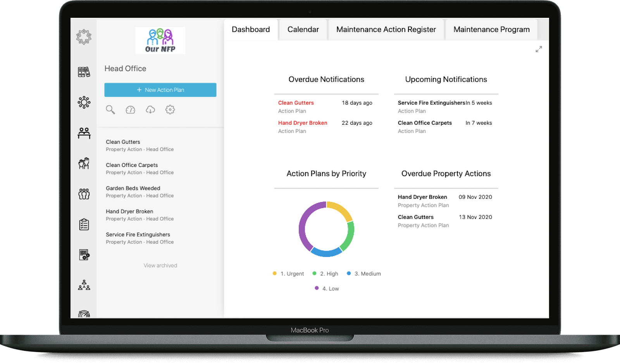620x364 pixels.
Task: Open Clean Gutters under Overdue Property Actions
Action: tap(416, 217)
